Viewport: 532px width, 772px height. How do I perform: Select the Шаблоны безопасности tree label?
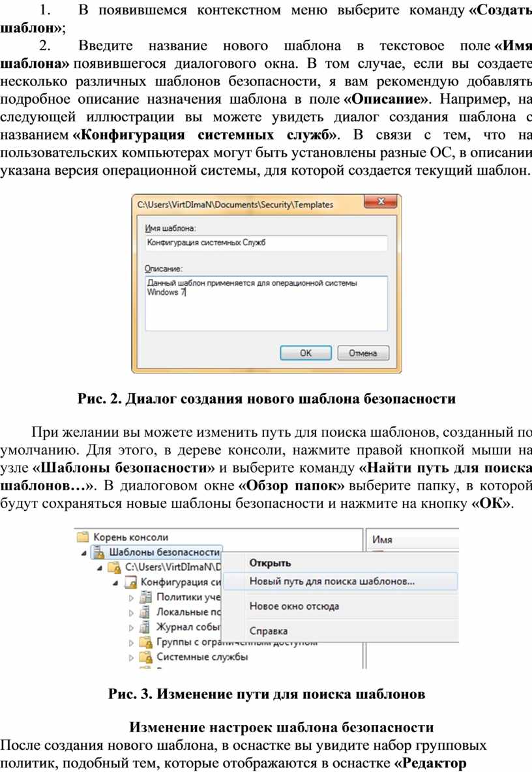point(164,552)
